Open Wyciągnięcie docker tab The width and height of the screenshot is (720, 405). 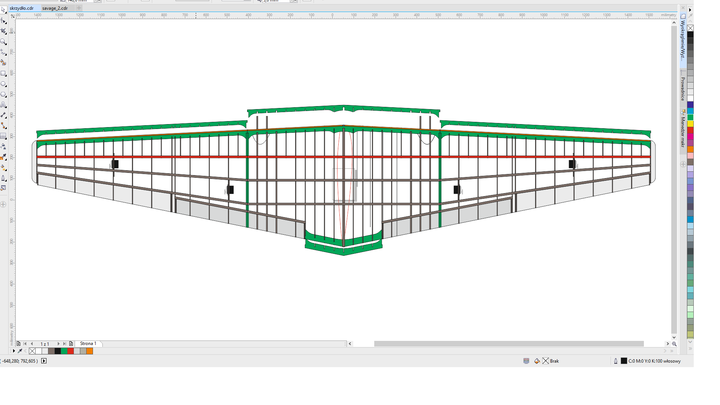[x=683, y=42]
